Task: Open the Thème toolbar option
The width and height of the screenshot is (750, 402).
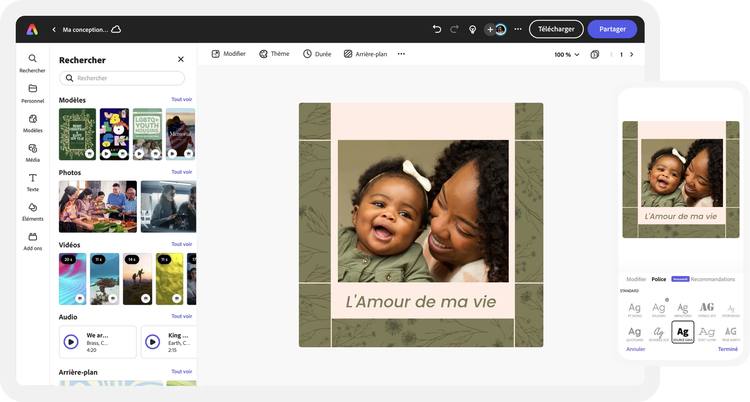Action: [274, 54]
